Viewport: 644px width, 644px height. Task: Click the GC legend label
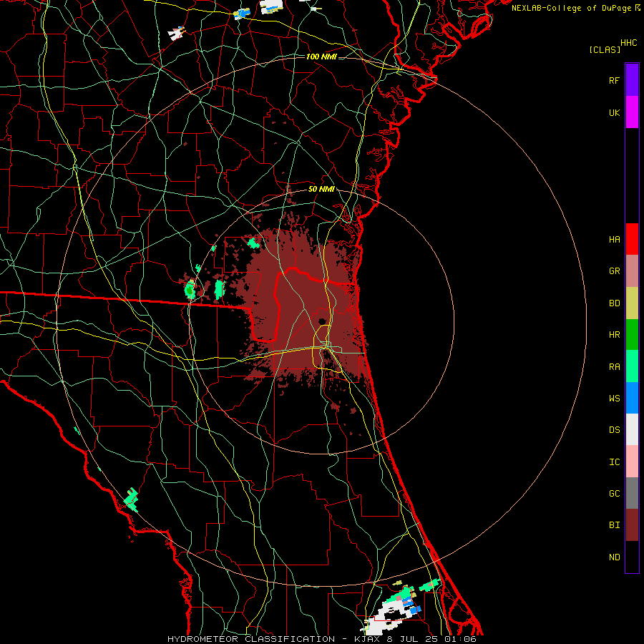click(614, 494)
